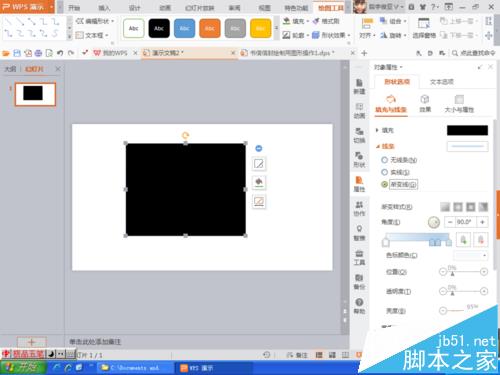Open the 工具 sidebar panel icon
This screenshot has height=375, width=500.
point(359,257)
